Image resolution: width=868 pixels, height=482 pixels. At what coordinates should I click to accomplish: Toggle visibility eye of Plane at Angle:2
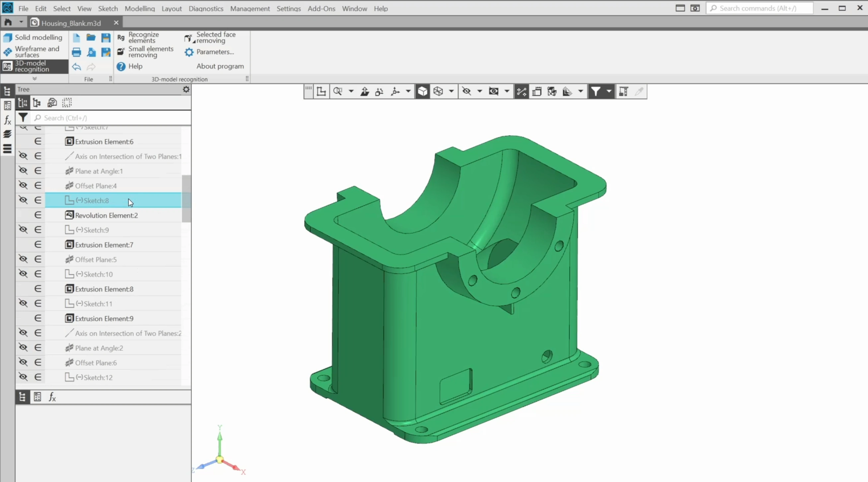[x=23, y=348]
